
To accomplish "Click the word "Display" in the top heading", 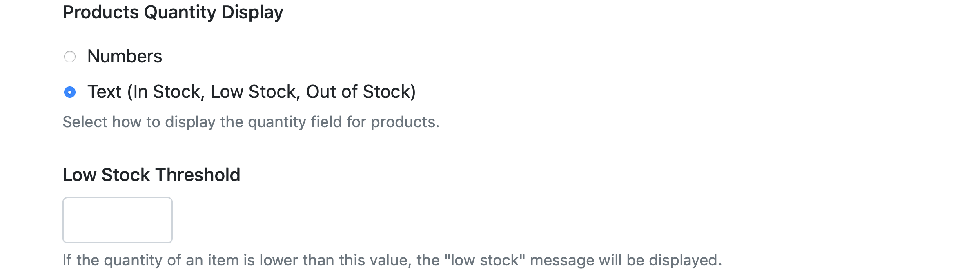I will tap(252, 12).
